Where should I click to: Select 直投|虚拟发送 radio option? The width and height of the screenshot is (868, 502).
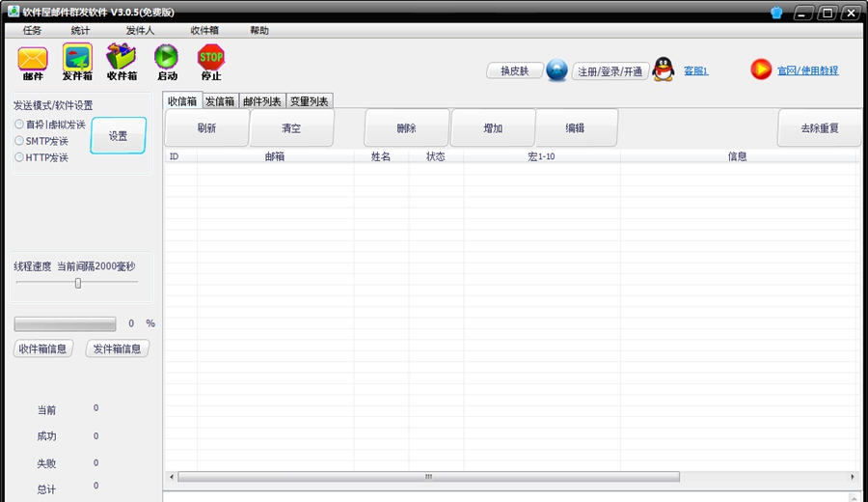[50, 125]
